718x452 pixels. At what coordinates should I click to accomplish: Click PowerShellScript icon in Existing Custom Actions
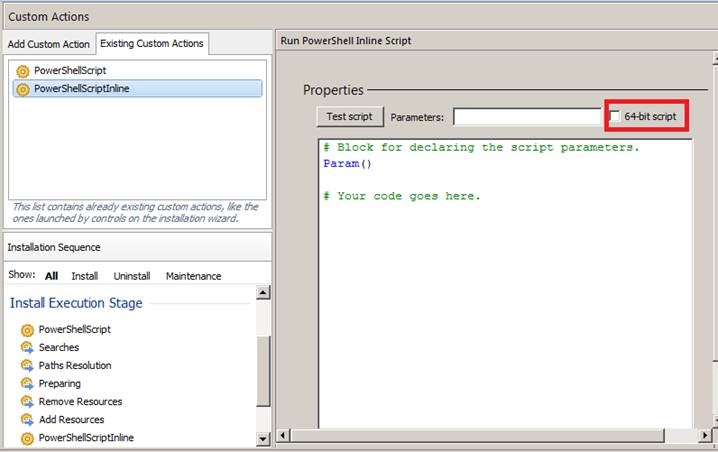click(24, 71)
